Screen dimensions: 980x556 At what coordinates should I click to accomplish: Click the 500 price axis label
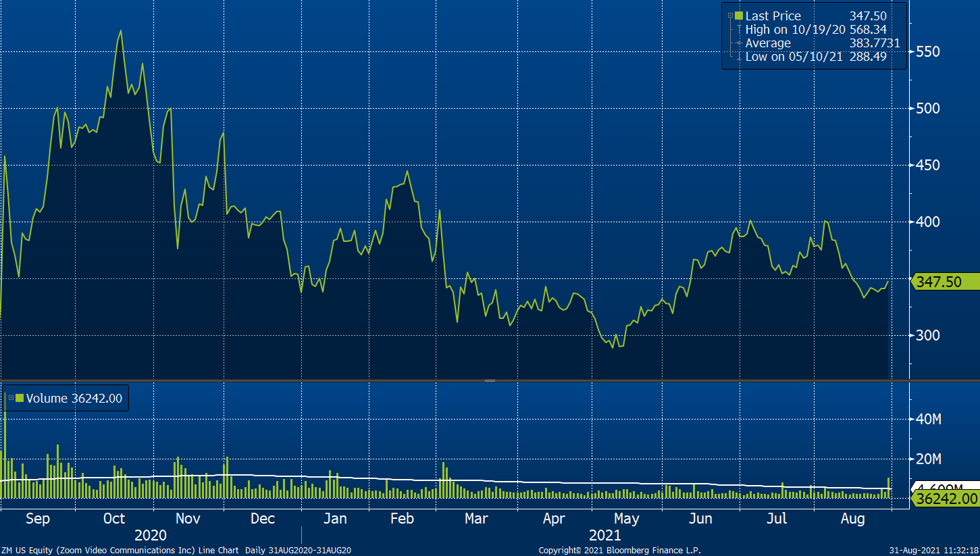[x=928, y=109]
